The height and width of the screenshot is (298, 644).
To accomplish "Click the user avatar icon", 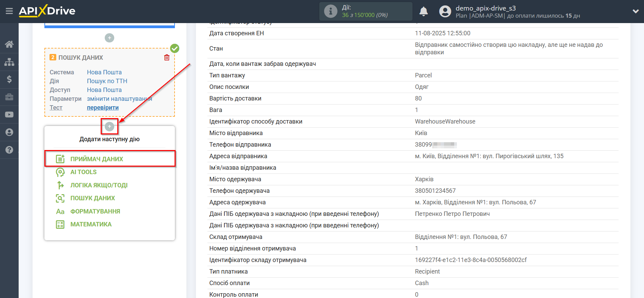I will click(445, 12).
